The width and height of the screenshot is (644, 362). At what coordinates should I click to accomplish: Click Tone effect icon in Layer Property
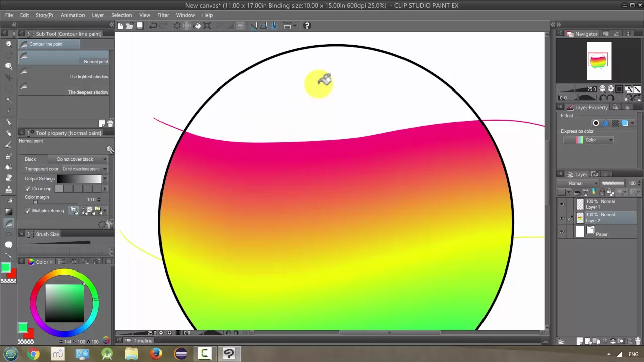tap(615, 123)
